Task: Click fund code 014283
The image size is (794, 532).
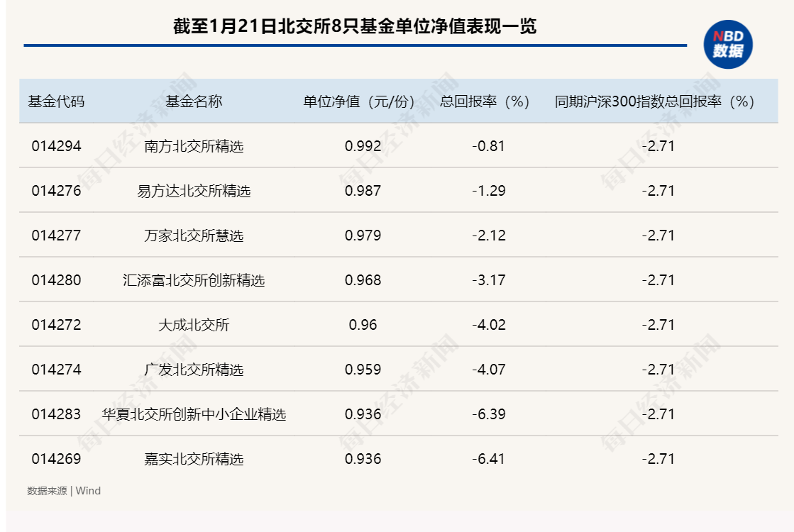Action: (x=56, y=414)
